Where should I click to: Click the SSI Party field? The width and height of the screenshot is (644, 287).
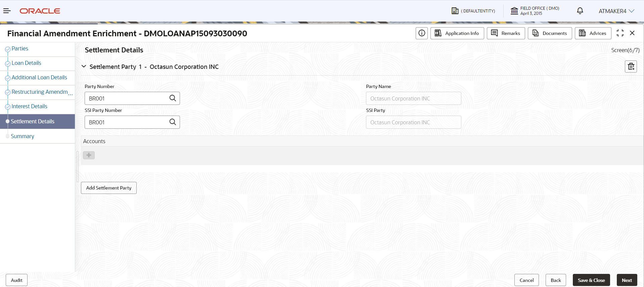413,122
